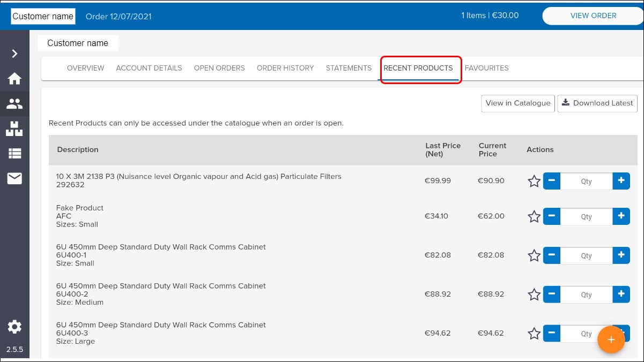Click the orange floating plus button
Viewport: 644px width, 362px height.
(611, 340)
